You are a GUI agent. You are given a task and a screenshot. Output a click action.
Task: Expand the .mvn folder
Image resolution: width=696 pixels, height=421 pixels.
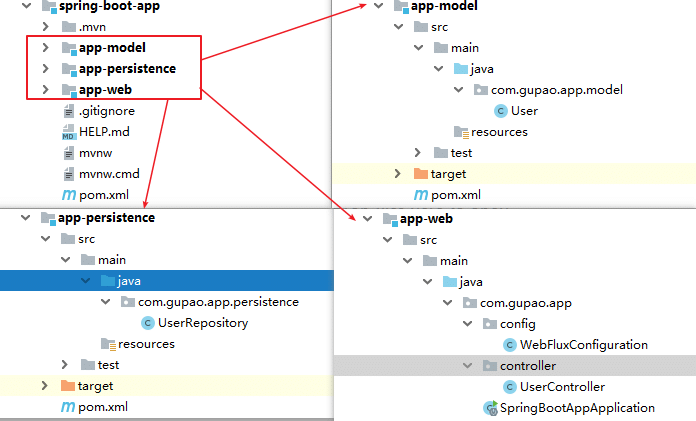(45, 27)
